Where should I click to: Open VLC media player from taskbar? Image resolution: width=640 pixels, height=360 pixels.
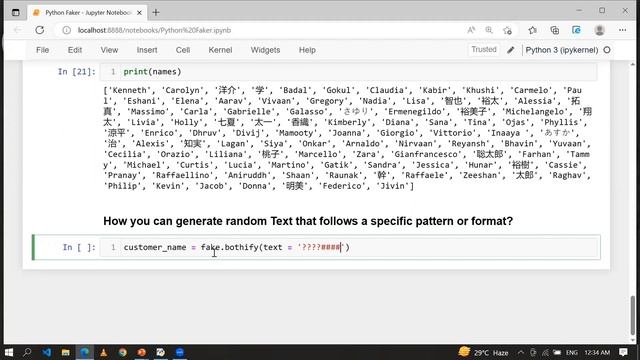pyautogui.click(x=104, y=352)
